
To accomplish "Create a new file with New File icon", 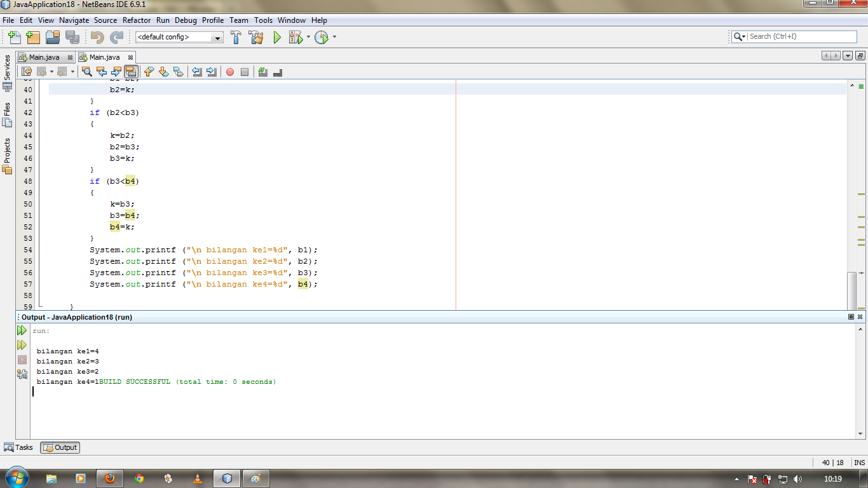I will point(14,37).
